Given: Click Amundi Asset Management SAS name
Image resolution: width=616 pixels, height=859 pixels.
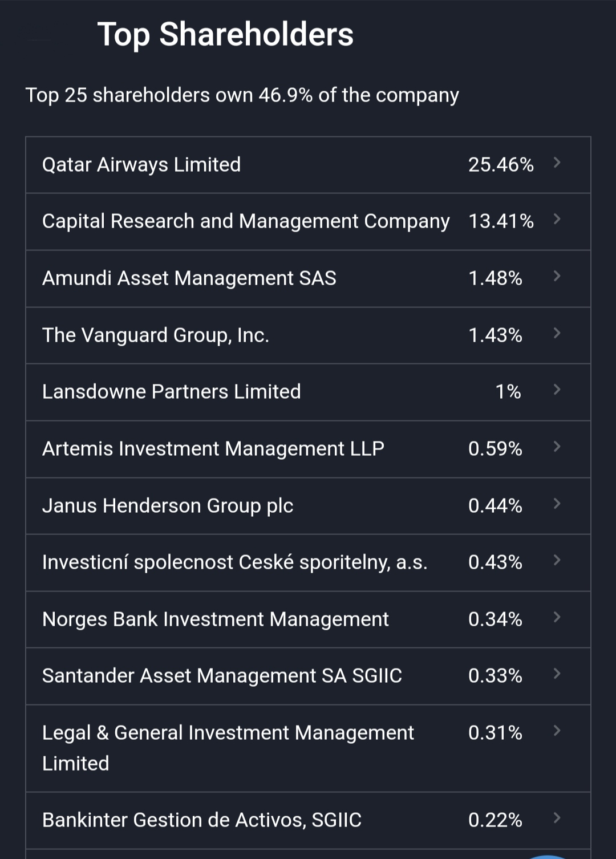Looking at the screenshot, I should point(189,278).
